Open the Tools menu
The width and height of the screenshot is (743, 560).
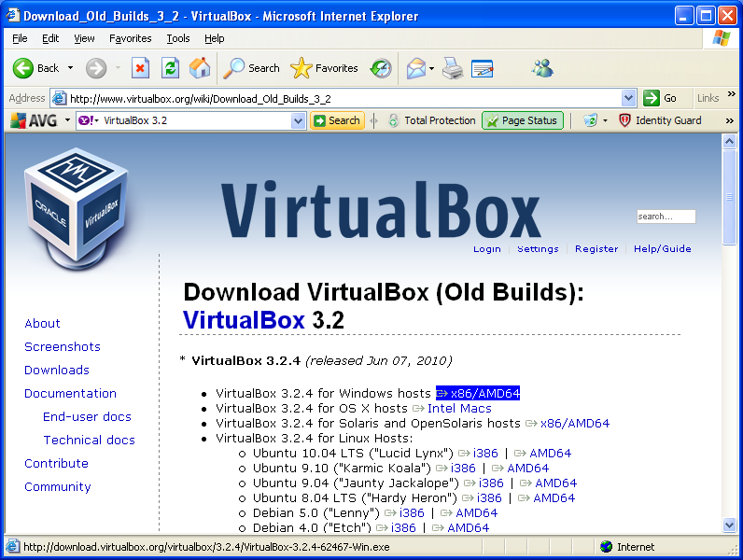point(178,38)
